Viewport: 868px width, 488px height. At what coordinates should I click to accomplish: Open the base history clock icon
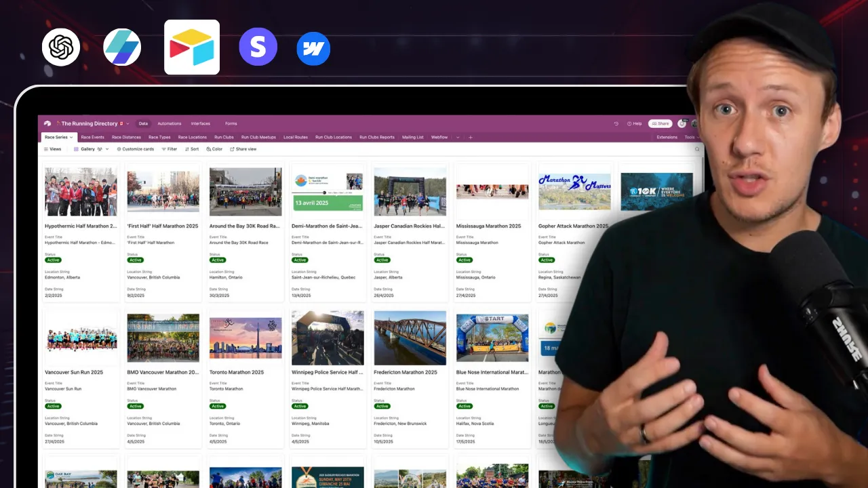[x=616, y=123]
